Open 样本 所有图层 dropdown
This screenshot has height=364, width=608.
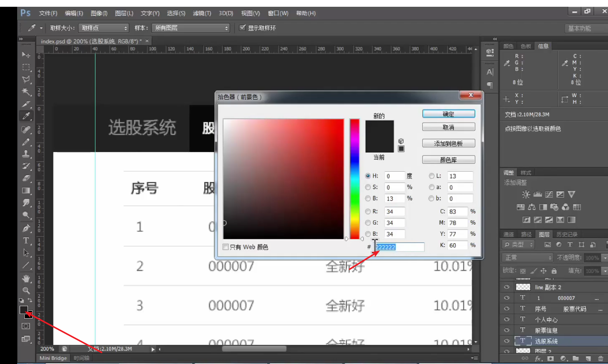(191, 28)
